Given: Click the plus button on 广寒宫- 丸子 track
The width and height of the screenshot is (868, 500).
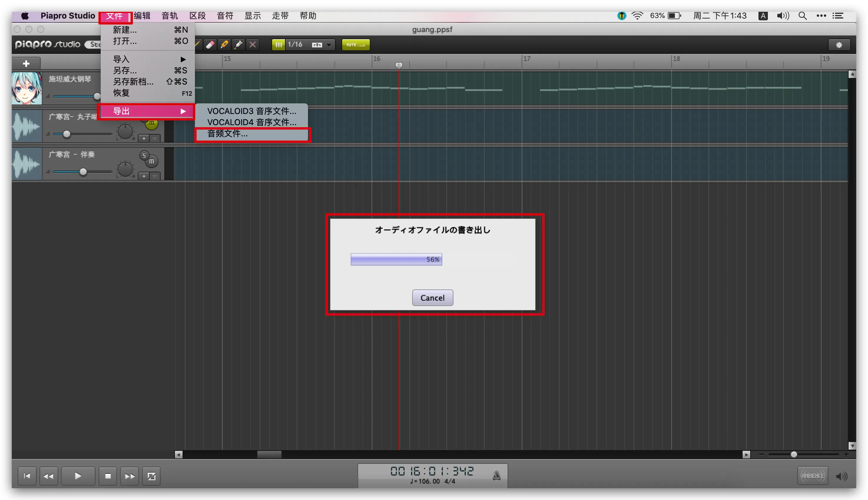Looking at the screenshot, I should click(x=144, y=138).
